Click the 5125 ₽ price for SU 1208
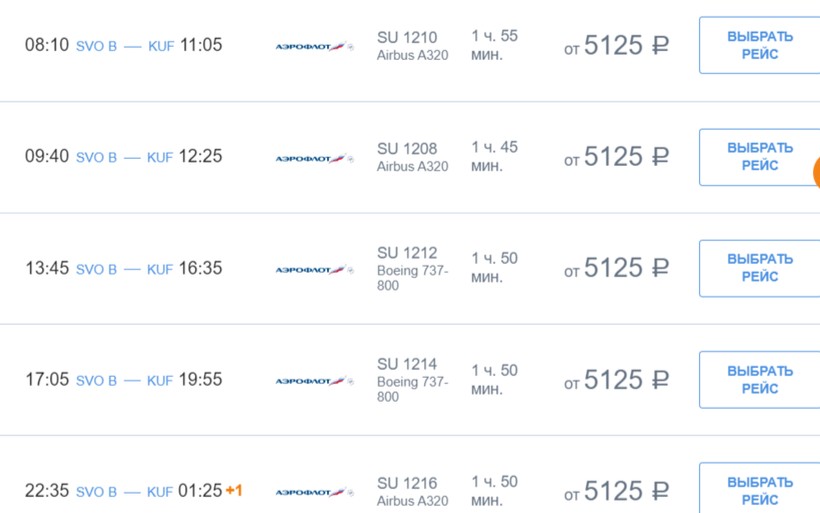 (616, 157)
